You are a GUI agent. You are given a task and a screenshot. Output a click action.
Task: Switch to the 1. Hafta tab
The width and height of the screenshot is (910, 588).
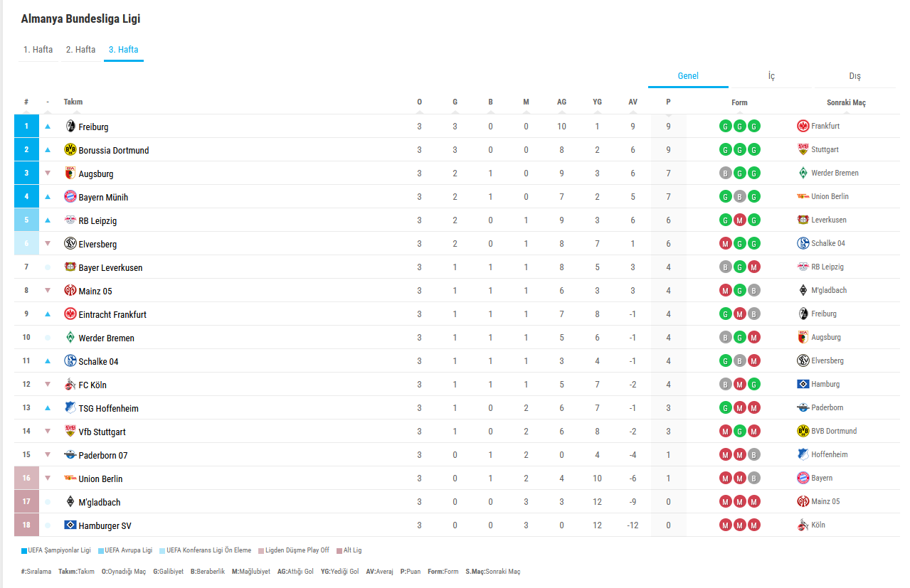click(x=38, y=50)
